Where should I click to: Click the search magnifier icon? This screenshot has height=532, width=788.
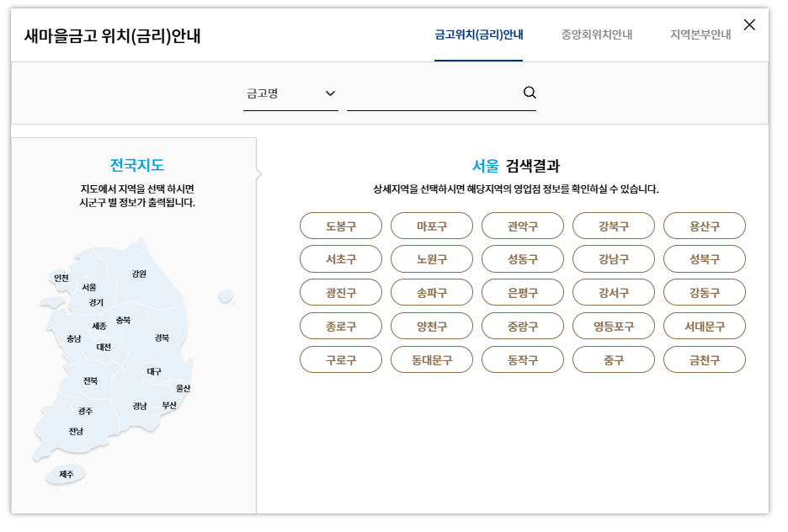click(x=530, y=93)
